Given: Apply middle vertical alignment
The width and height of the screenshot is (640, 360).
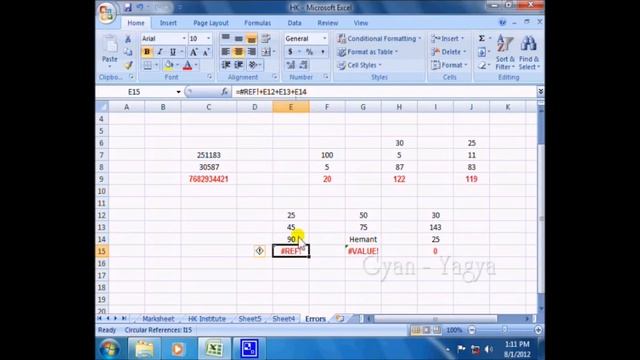Looking at the screenshot, I should click(238, 39).
